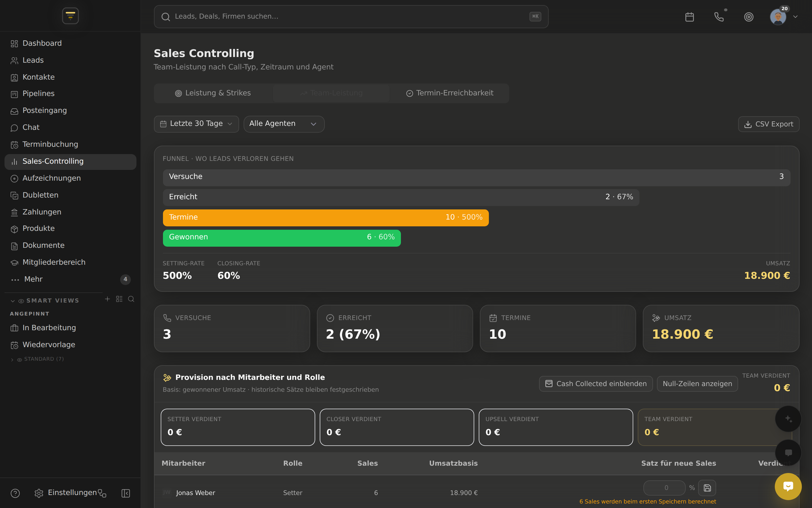Switch to Team-Leistung tab

[331, 93]
